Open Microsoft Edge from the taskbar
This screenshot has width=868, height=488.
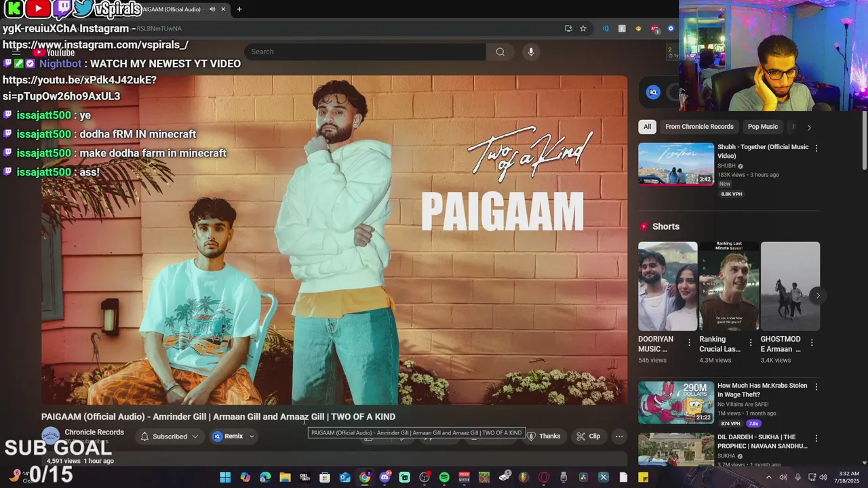(x=265, y=477)
